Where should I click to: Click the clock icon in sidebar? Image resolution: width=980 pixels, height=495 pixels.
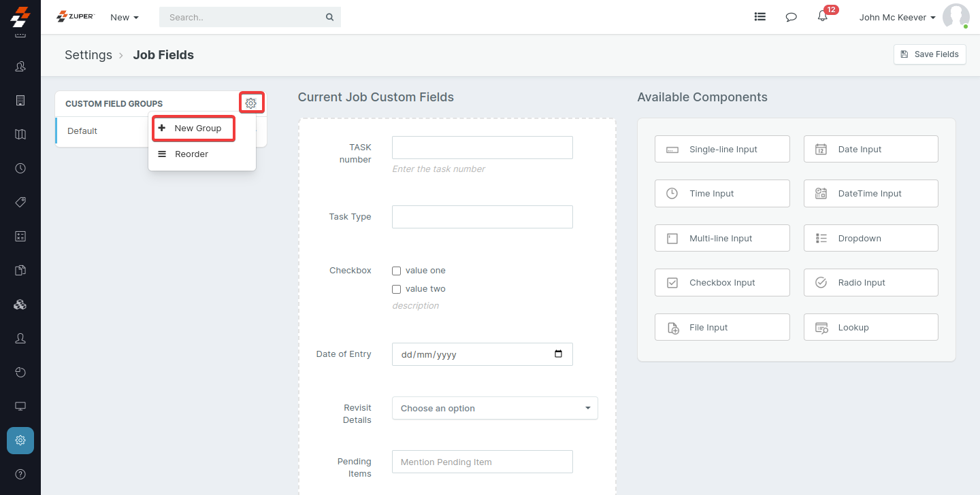pos(20,168)
